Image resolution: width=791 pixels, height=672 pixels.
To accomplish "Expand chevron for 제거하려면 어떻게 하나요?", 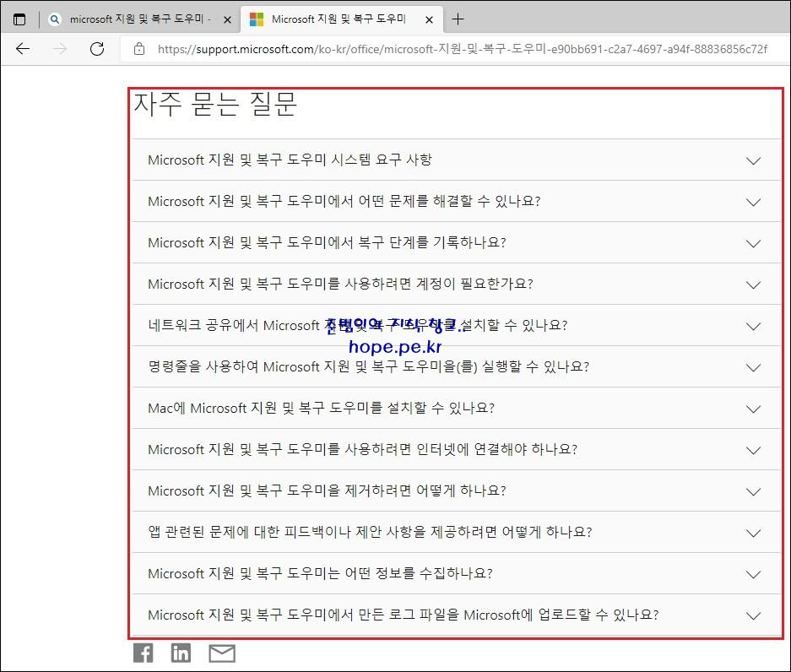I will 753,492.
